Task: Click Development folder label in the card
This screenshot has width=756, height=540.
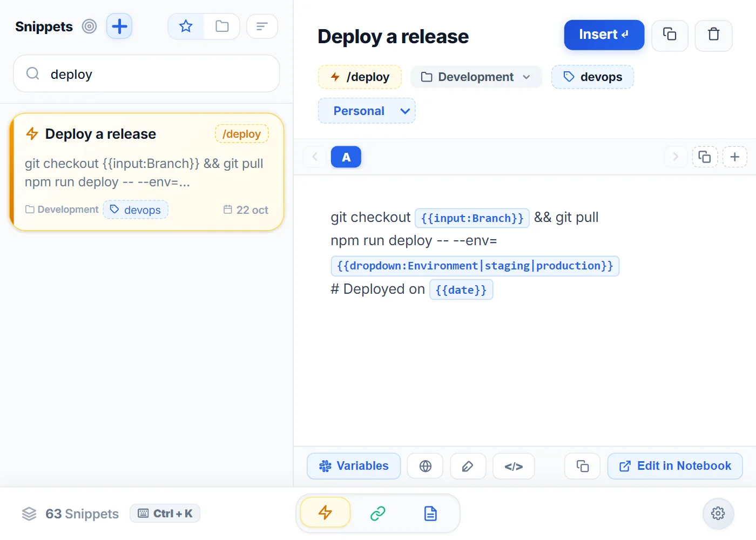Action: coord(62,210)
